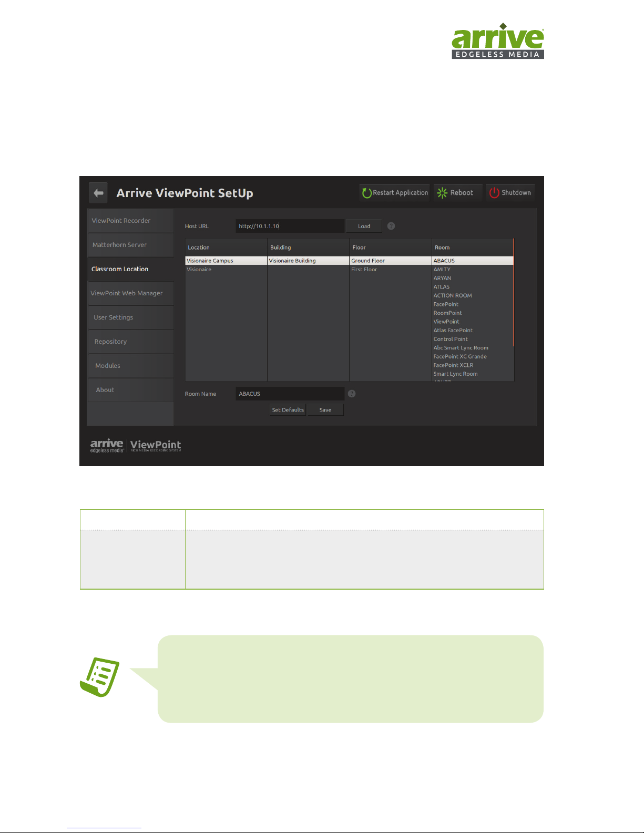The width and height of the screenshot is (644, 833).
Task: Open the About tab
Action: [x=130, y=390]
